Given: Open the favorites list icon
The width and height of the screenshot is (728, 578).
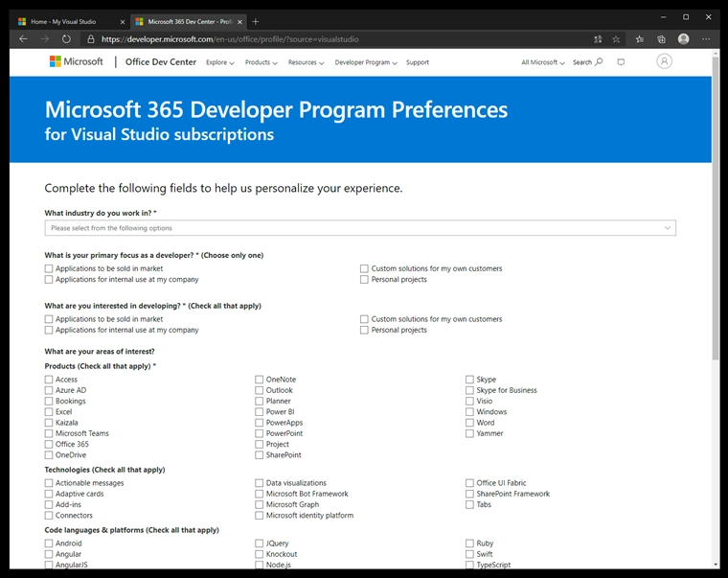Looking at the screenshot, I should 640,39.
